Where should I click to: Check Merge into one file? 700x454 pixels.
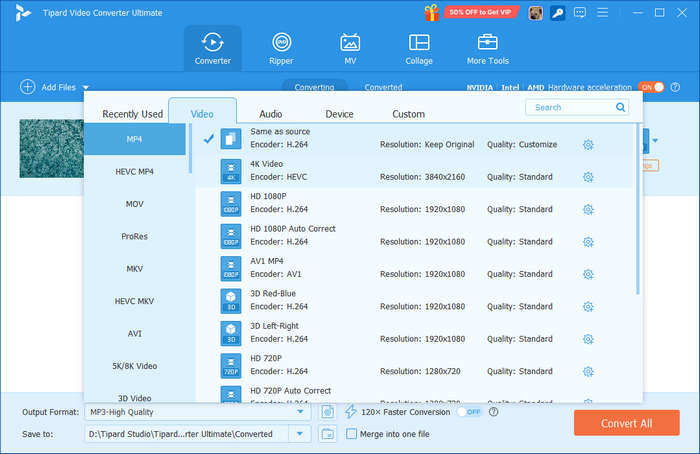(x=351, y=434)
